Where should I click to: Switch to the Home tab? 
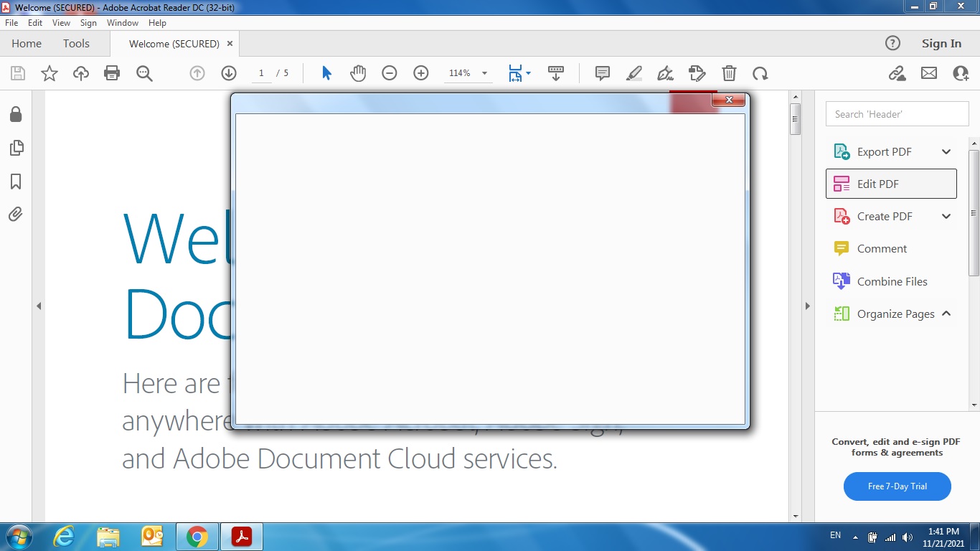point(27,44)
